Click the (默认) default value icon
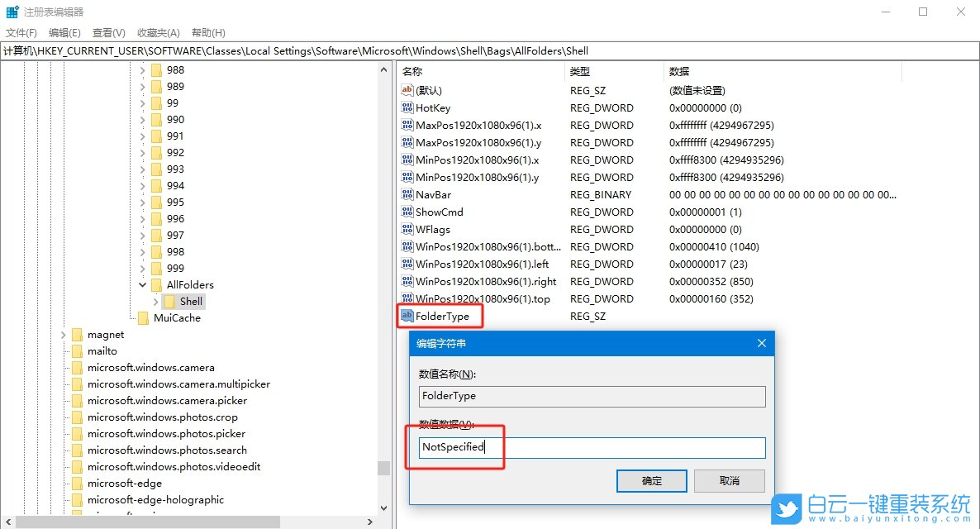Screen dimensions: 980x529 click(407, 90)
